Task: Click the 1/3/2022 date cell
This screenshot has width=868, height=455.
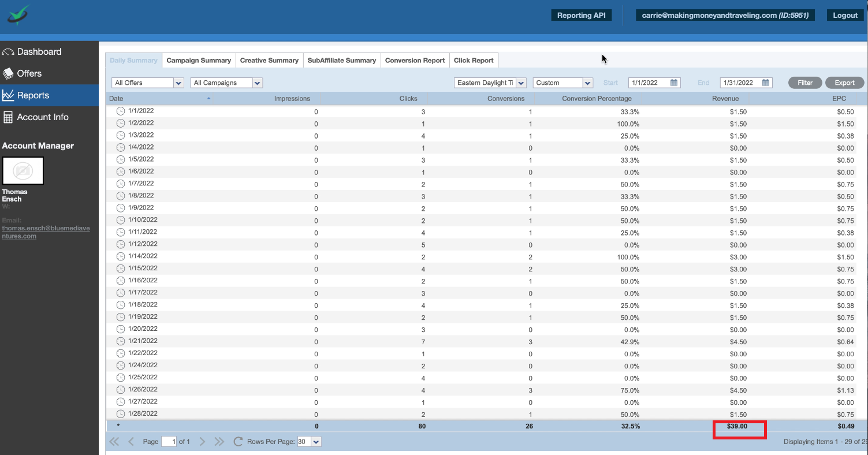Action: coord(141,135)
